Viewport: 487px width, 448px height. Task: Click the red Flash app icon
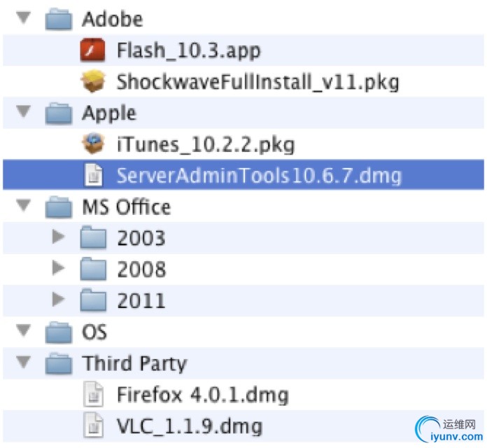92,50
